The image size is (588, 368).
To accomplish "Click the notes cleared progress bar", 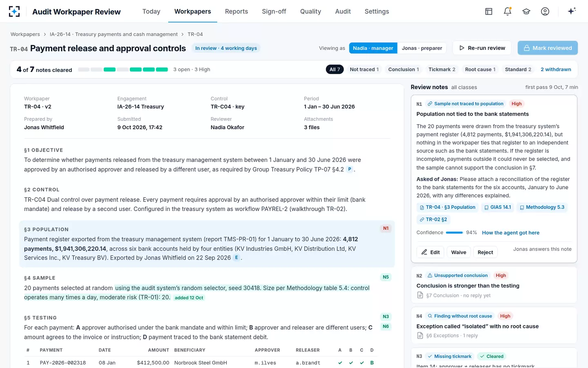I will click(x=123, y=70).
